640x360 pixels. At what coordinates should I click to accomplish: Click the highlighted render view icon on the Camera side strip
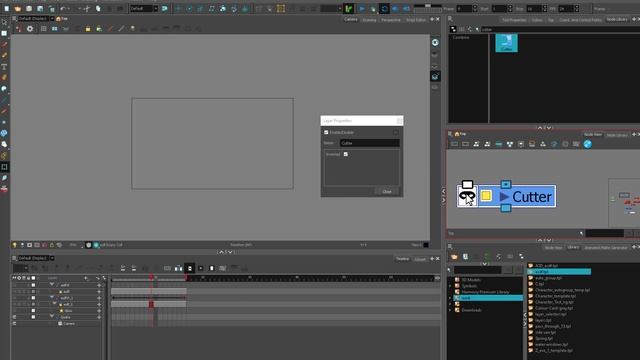click(435, 76)
